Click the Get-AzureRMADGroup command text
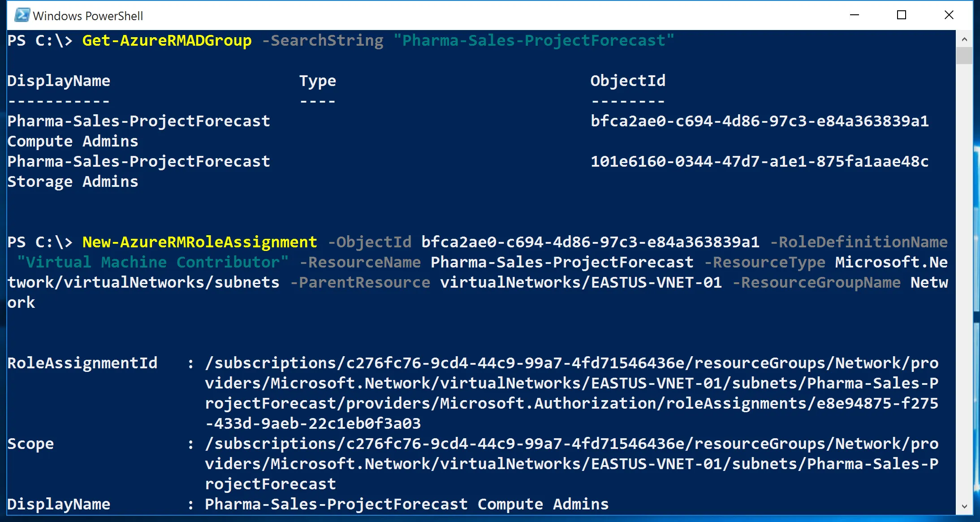 [167, 41]
